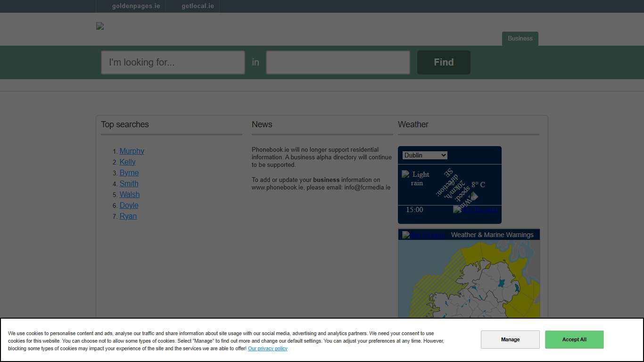Image resolution: width=644 pixels, height=362 pixels.
Task: Open Our privacy policy link
Action: tap(267, 348)
